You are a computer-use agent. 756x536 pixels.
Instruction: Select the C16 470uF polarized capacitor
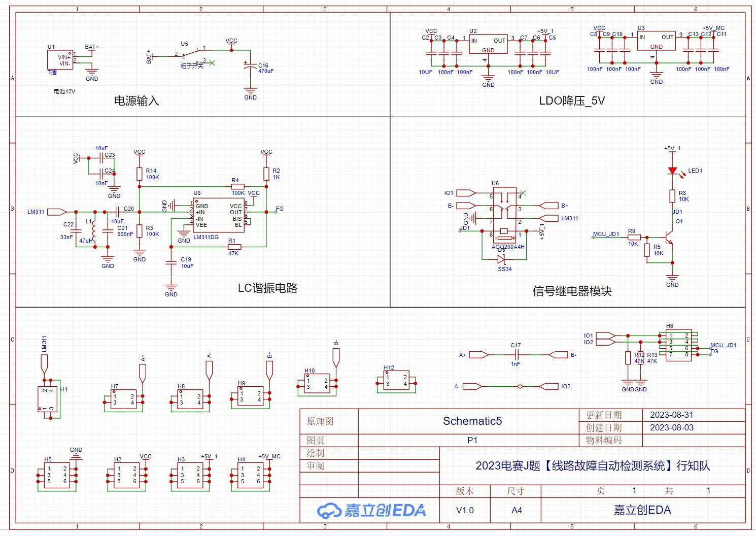point(250,69)
